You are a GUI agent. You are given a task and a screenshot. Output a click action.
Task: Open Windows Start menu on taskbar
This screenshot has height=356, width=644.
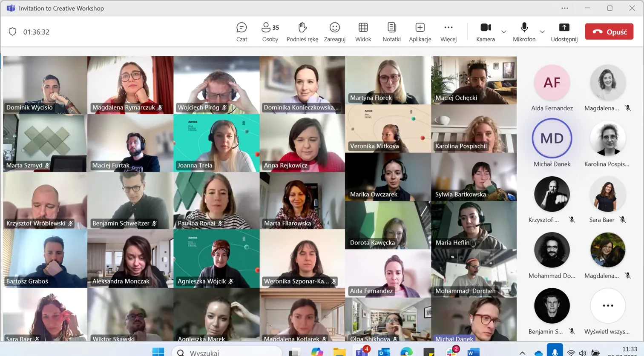(158, 352)
